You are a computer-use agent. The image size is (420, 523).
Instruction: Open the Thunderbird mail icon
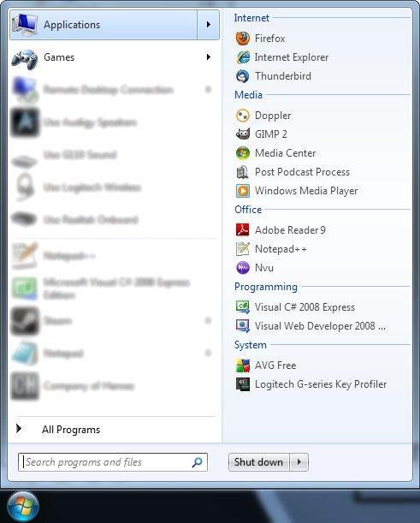243,76
